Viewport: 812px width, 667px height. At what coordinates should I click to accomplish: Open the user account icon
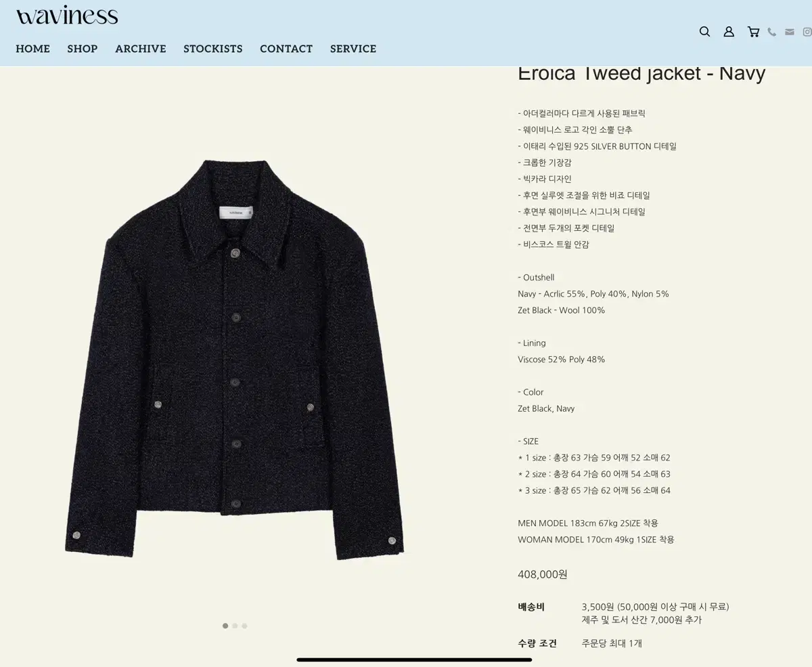tap(729, 32)
